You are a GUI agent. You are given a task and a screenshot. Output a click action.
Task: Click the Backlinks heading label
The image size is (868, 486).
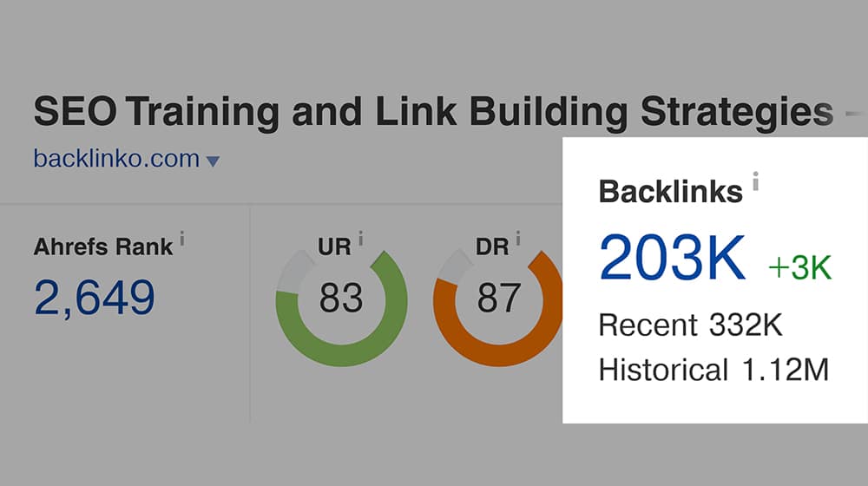pos(670,192)
